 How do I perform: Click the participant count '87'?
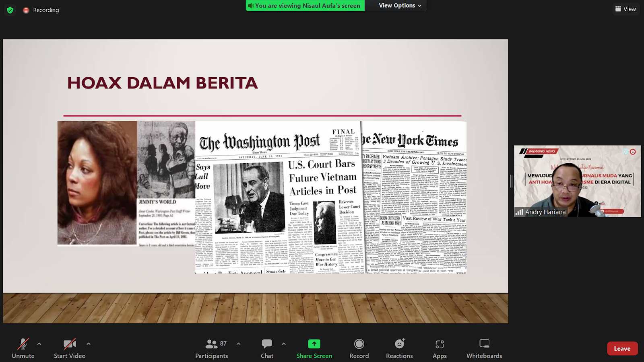coord(223,343)
